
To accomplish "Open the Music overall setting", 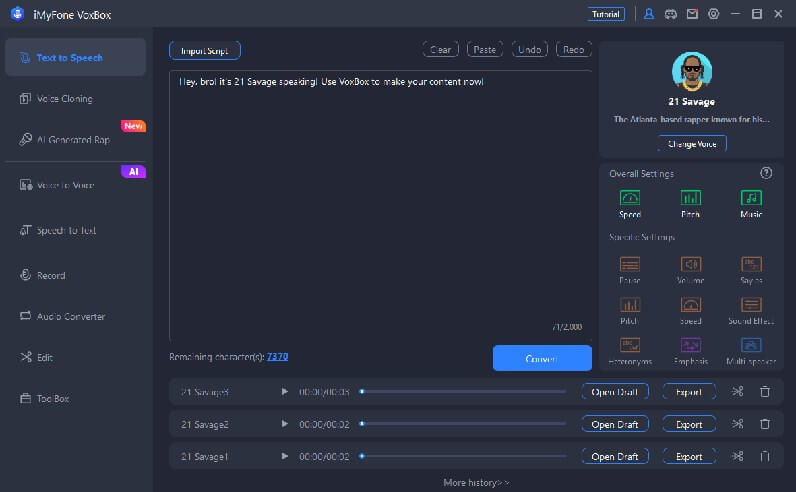I will coord(751,203).
